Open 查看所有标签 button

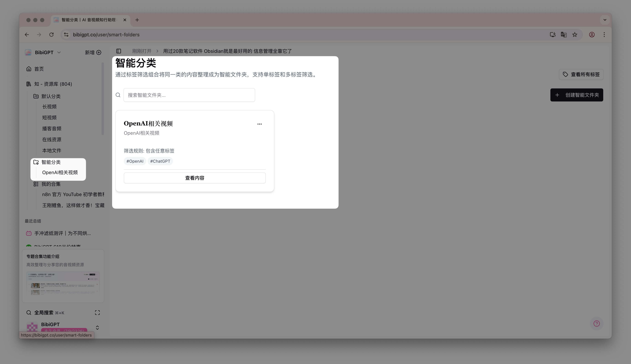pyautogui.click(x=581, y=75)
